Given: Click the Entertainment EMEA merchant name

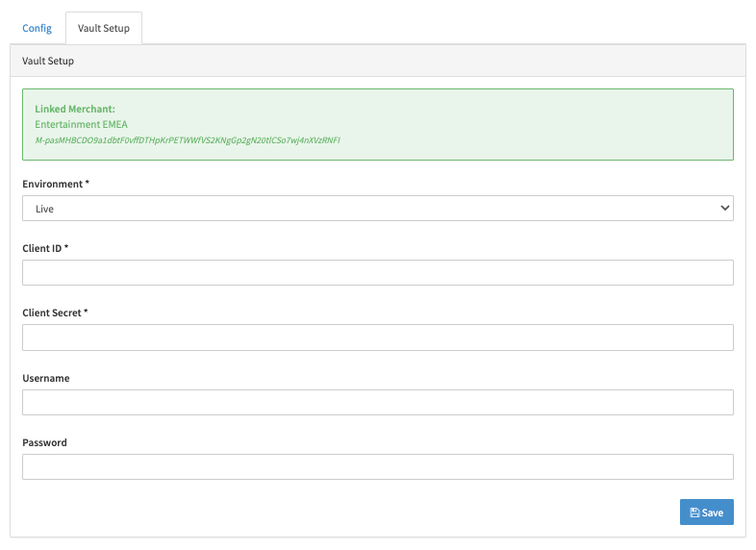Looking at the screenshot, I should tap(81, 124).
